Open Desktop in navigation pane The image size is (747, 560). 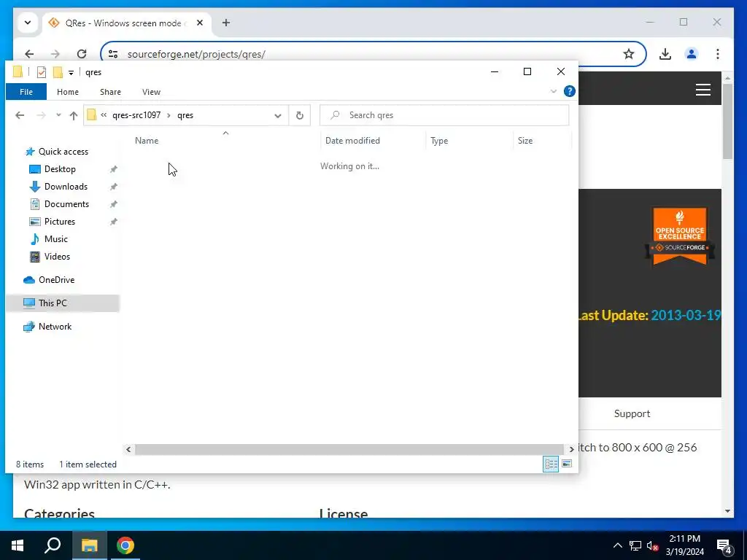pos(60,169)
